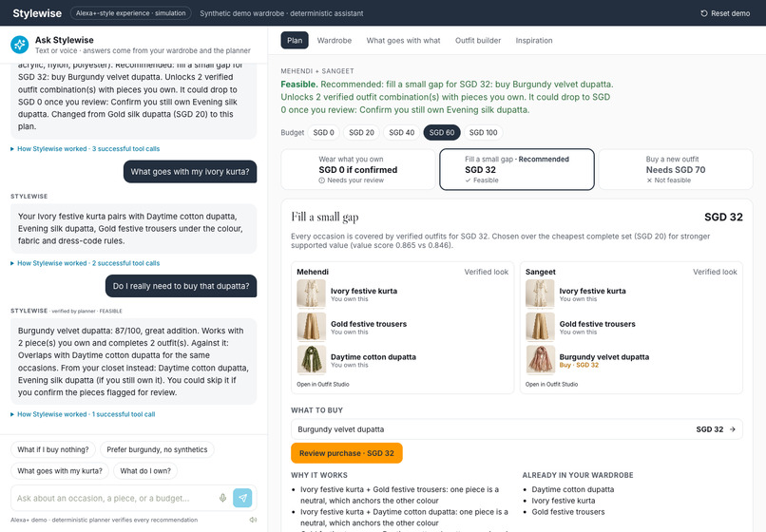Open Sangeet look in Outfit Studio

pos(551,385)
